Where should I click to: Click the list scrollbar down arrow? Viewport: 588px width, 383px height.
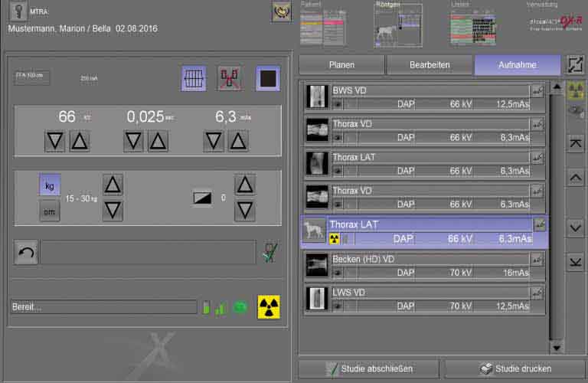point(557,348)
